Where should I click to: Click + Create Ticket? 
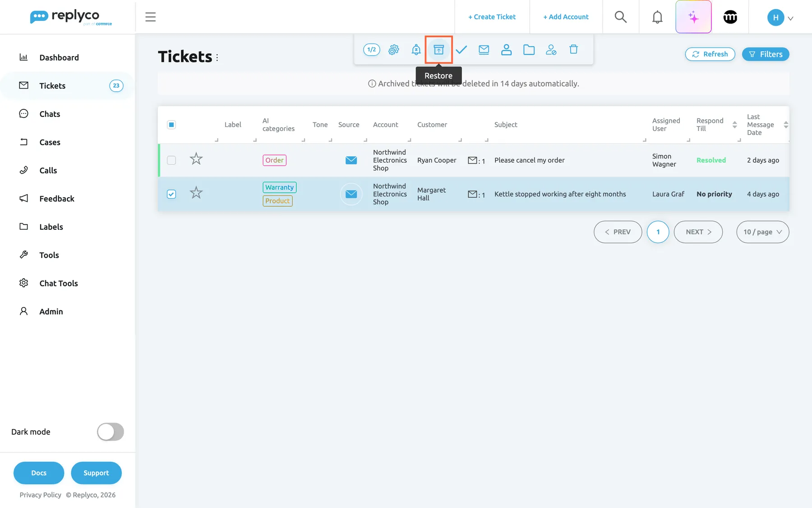click(x=492, y=17)
